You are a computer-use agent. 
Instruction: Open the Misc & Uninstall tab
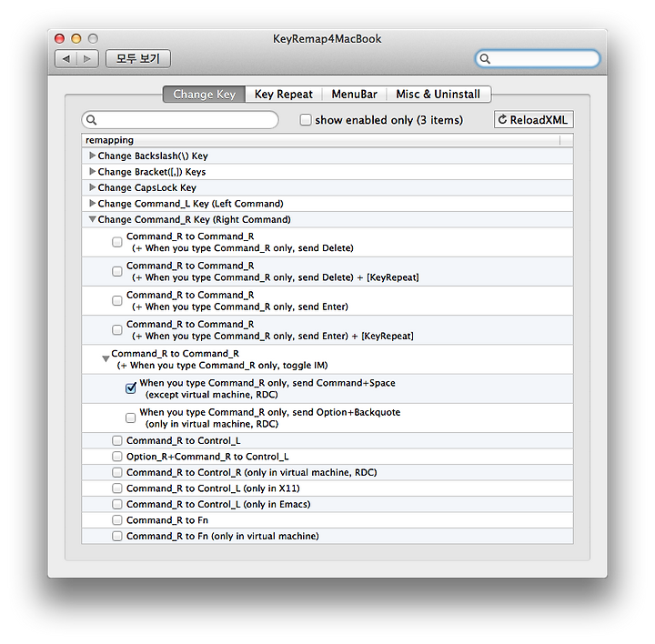[x=438, y=95]
